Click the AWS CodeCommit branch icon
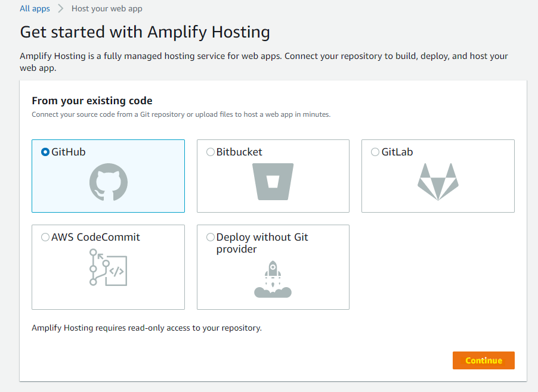The image size is (538, 392). tap(108, 267)
